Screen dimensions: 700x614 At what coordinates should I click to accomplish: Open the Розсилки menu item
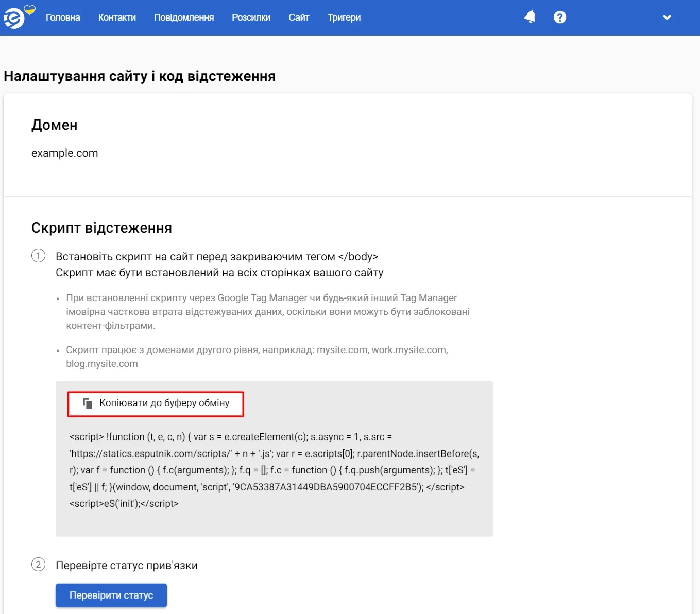point(251,17)
